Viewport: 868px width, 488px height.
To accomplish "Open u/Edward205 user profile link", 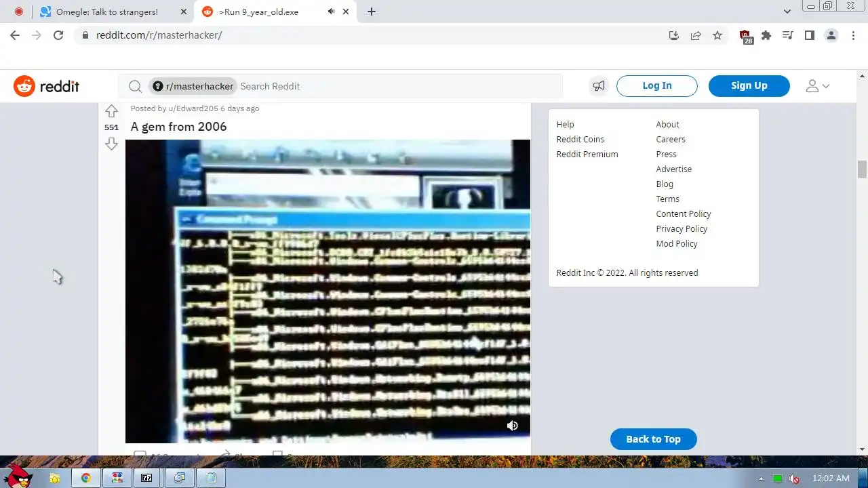I will point(193,108).
